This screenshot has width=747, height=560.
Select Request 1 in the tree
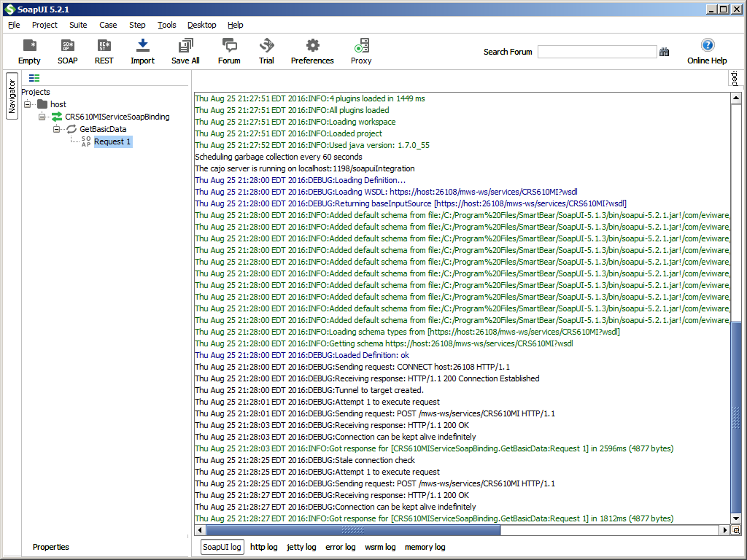[x=112, y=141]
